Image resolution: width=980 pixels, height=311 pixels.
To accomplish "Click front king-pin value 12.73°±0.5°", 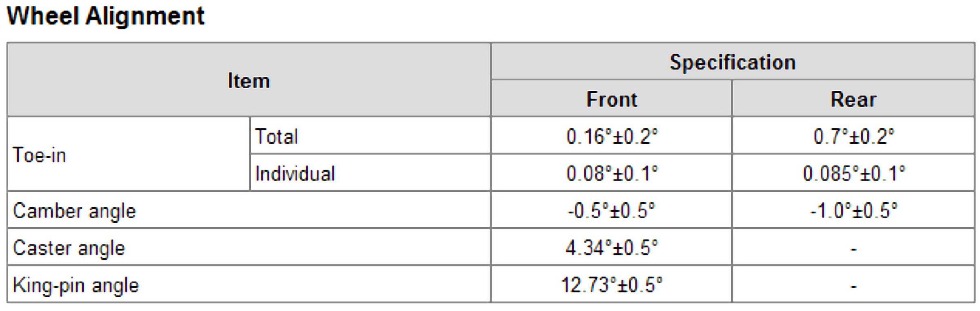I will tap(612, 285).
